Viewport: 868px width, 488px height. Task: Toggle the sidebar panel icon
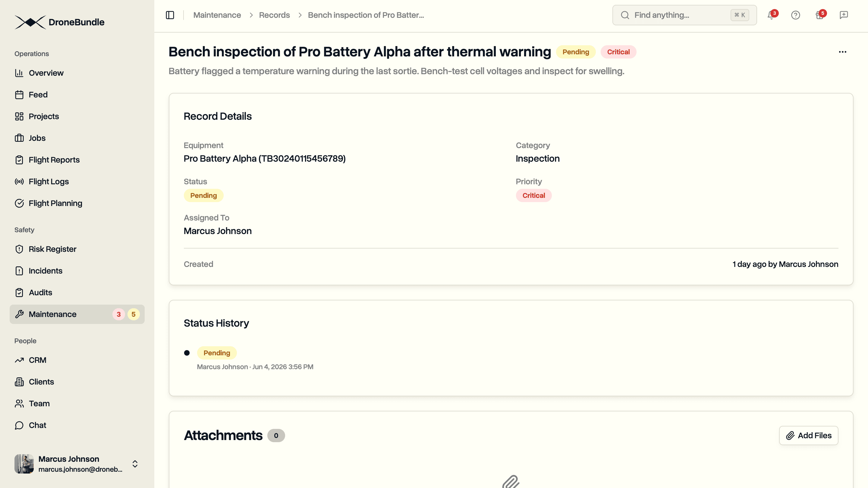(170, 15)
